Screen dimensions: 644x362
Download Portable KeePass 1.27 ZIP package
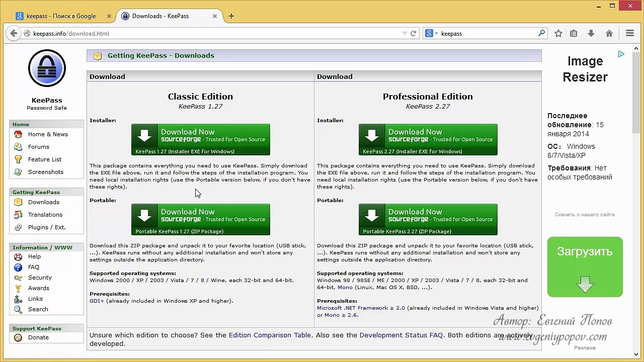coord(201,220)
